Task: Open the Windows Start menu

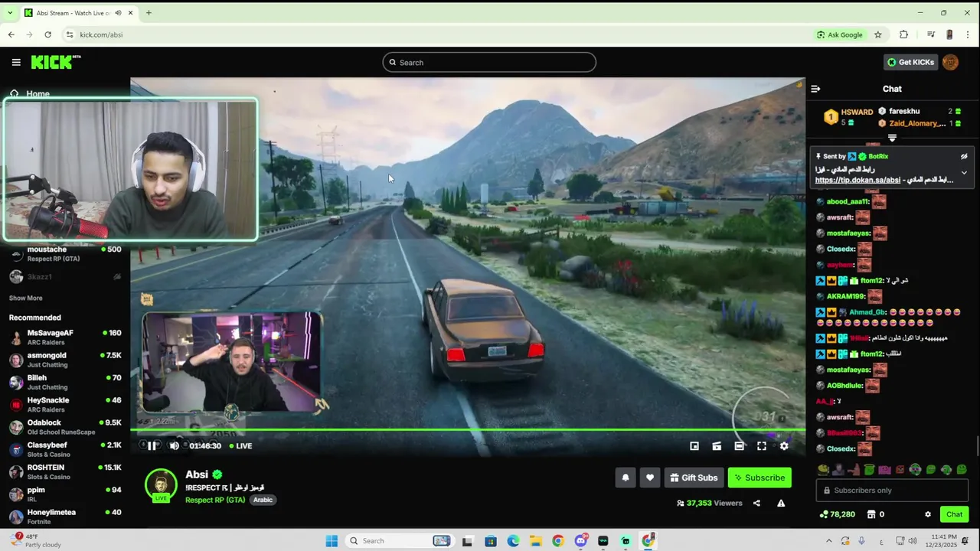Action: click(x=332, y=541)
